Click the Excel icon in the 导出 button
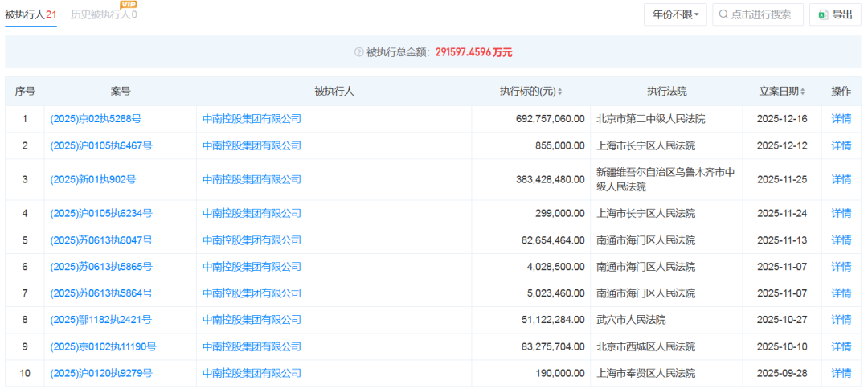 click(824, 15)
